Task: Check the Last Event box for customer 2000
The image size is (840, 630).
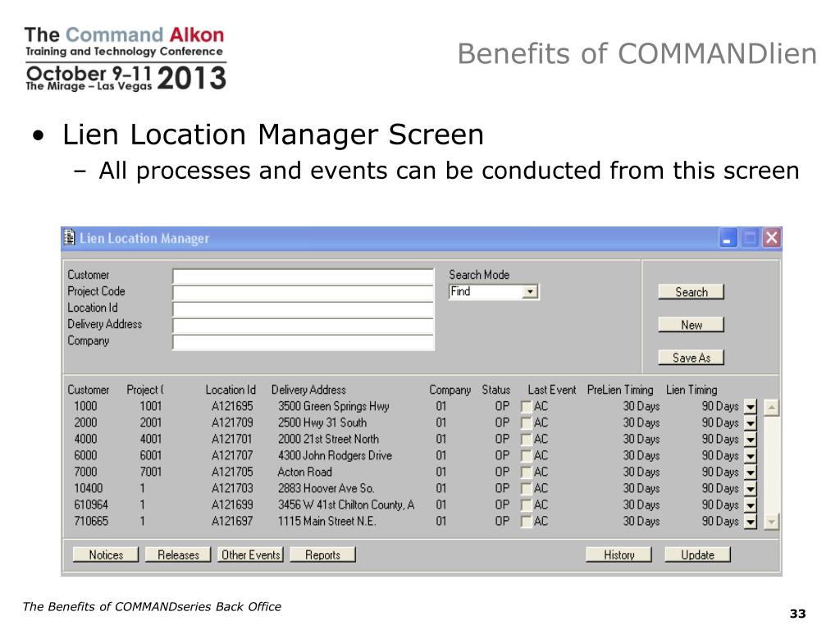Action: (526, 424)
